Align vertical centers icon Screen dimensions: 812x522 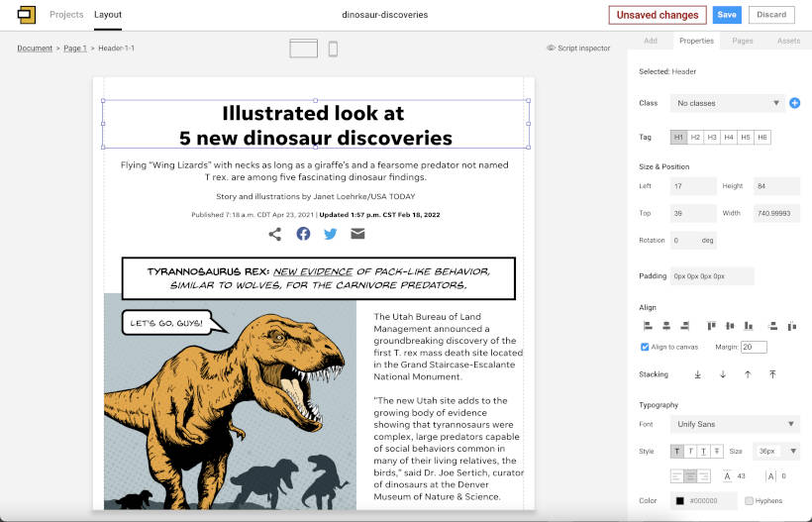click(730, 326)
